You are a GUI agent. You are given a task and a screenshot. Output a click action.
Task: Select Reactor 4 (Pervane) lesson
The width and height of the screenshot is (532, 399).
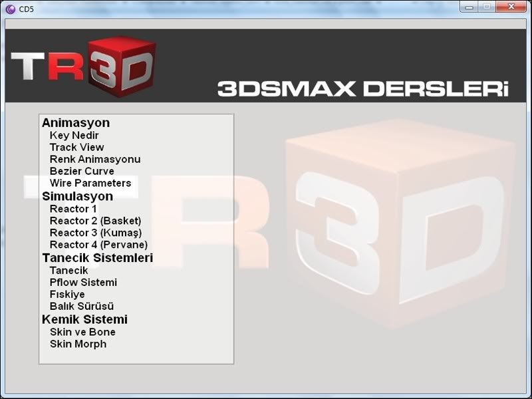98,245
